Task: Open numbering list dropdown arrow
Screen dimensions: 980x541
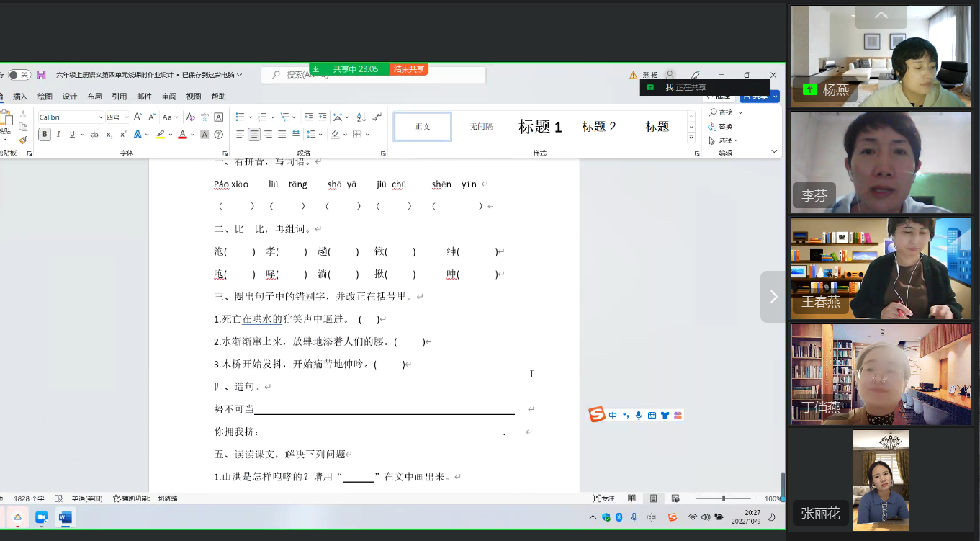Action: point(272,117)
